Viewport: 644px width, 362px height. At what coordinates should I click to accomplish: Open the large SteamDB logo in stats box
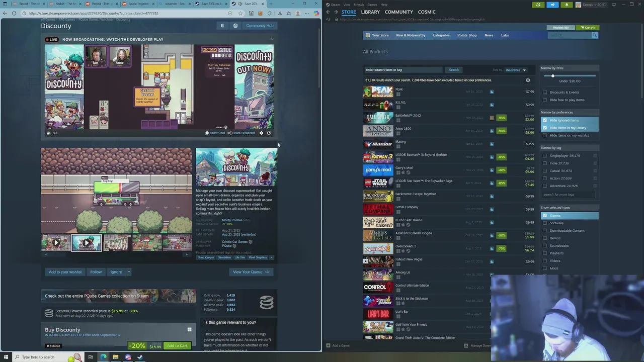[266, 302]
